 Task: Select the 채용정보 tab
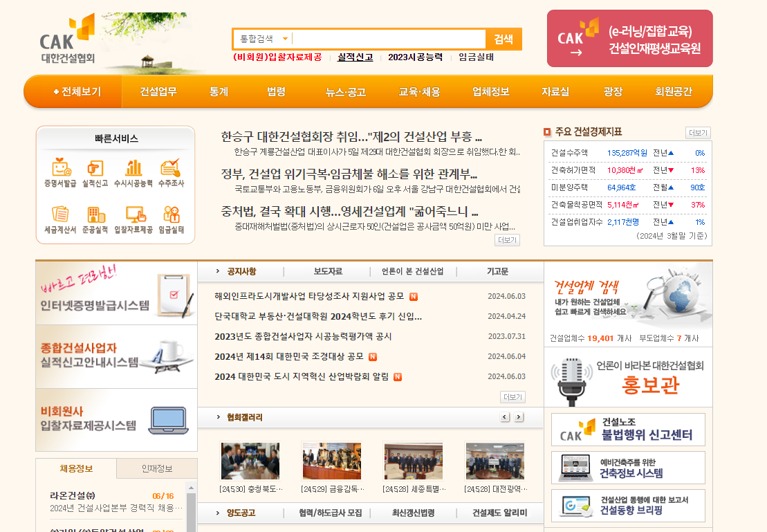pyautogui.click(x=76, y=469)
